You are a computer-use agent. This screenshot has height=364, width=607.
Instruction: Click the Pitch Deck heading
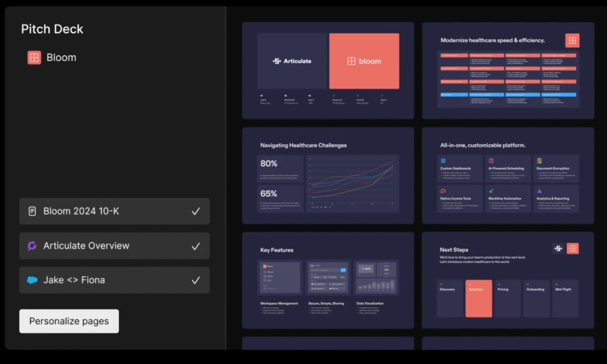pyautogui.click(x=52, y=29)
